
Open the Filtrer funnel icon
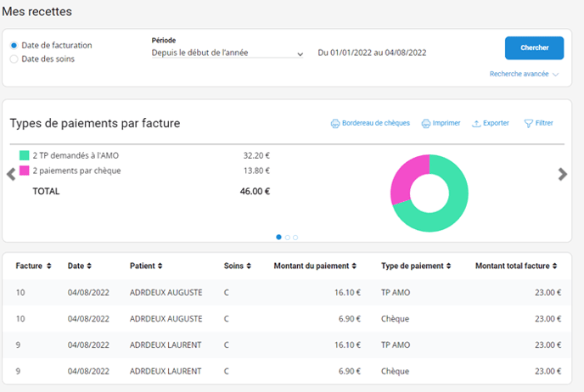pos(528,123)
